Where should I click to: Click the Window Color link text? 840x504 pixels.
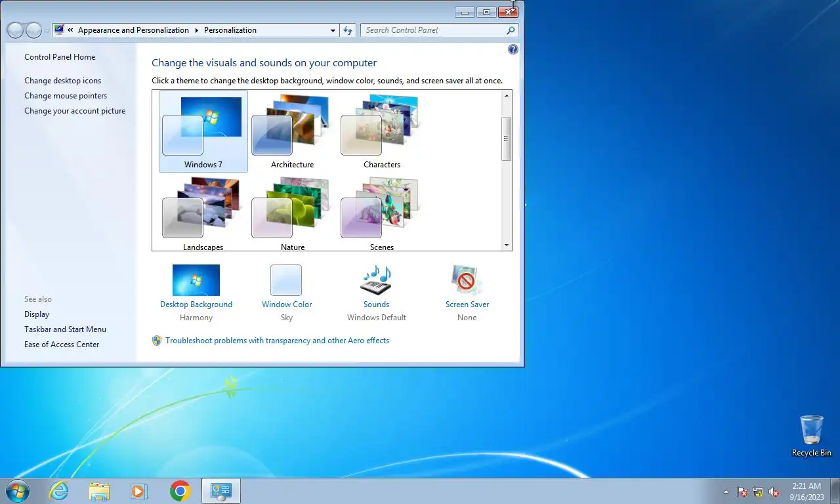click(x=287, y=304)
